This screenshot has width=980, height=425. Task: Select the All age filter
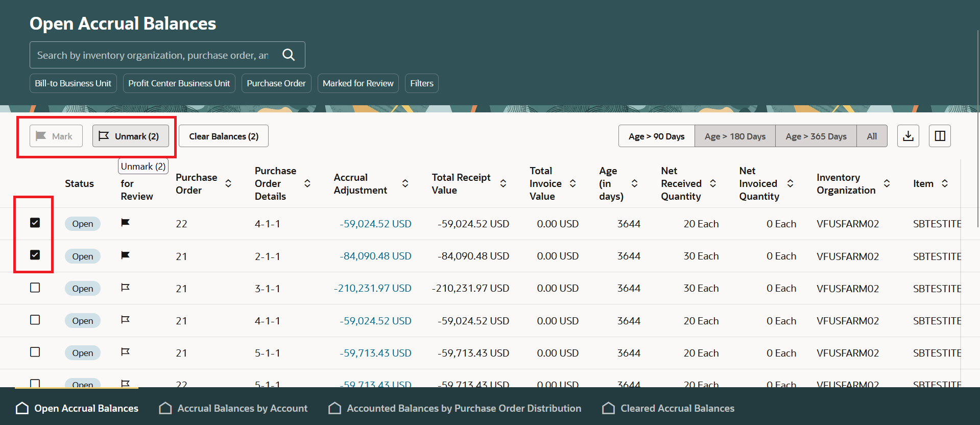(872, 136)
